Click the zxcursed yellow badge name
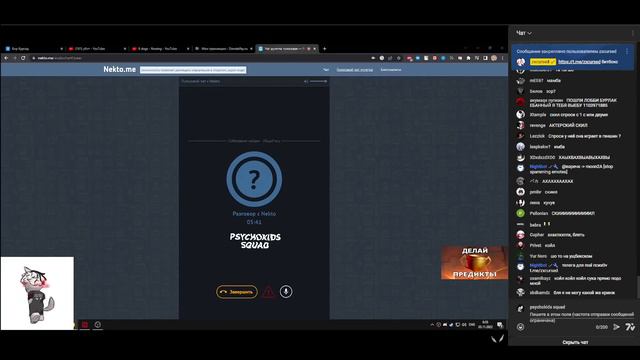This screenshot has height=360, width=640. [x=543, y=62]
